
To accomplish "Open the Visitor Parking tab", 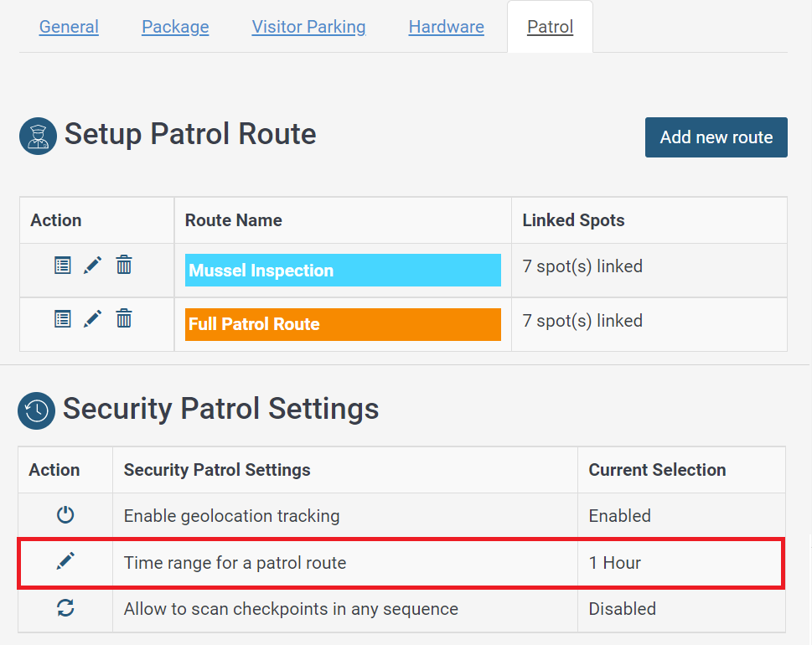I will pyautogui.click(x=308, y=27).
